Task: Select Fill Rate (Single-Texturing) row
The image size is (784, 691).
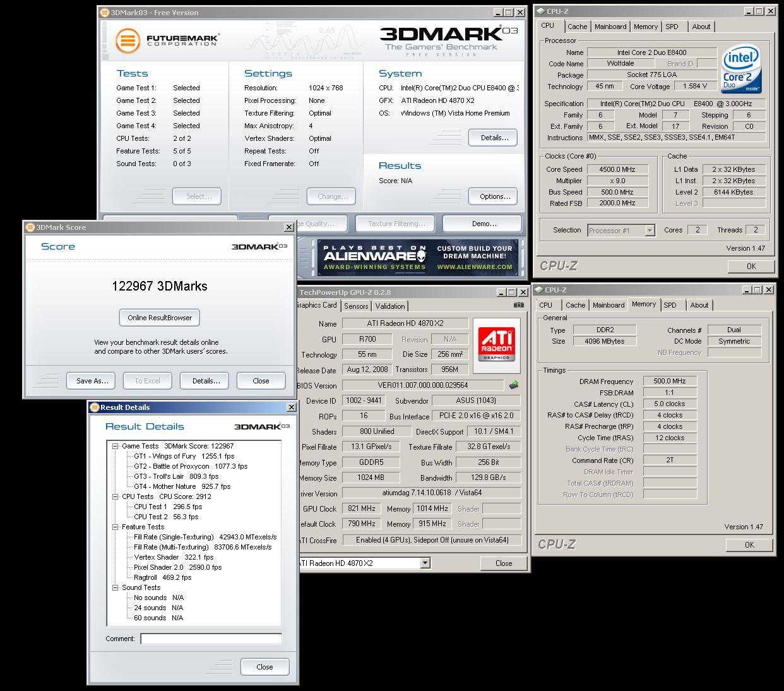Action: click(x=205, y=537)
